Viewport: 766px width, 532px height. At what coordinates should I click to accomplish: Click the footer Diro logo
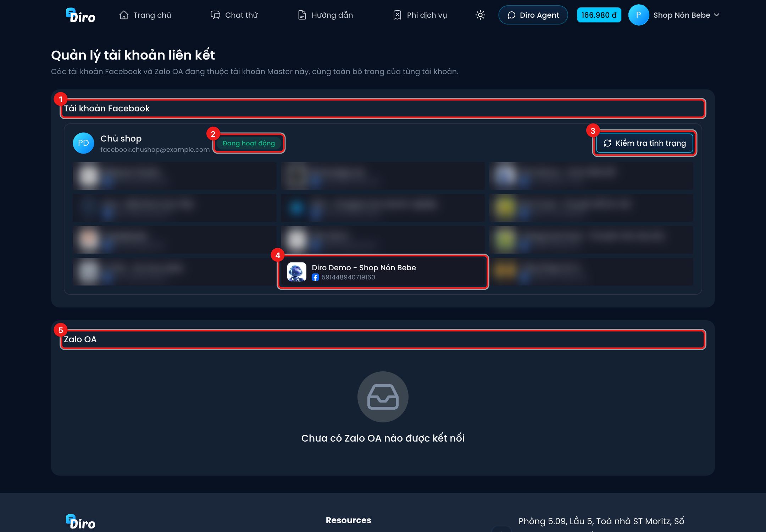81,522
